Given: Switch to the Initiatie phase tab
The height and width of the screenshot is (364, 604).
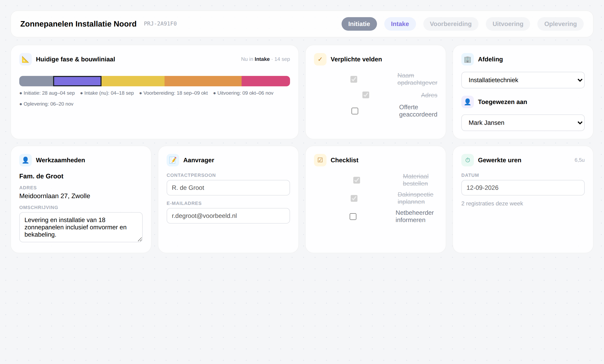Looking at the screenshot, I should pyautogui.click(x=359, y=24).
